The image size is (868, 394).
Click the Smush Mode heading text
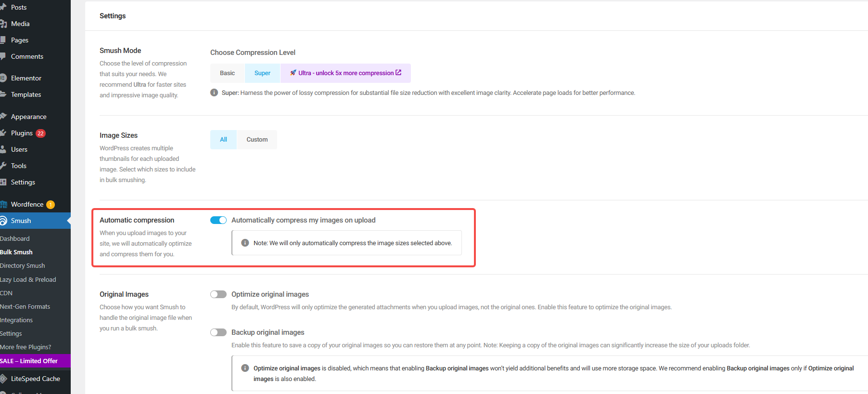[120, 51]
